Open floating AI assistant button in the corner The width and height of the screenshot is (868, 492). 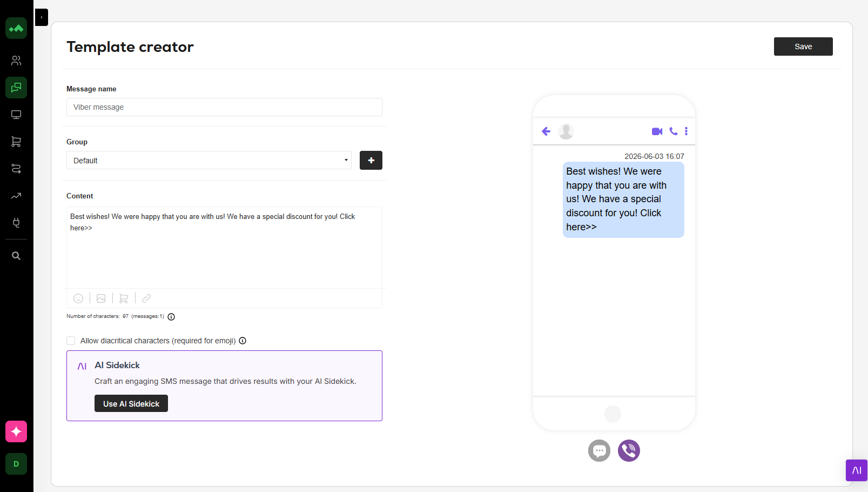point(857,470)
